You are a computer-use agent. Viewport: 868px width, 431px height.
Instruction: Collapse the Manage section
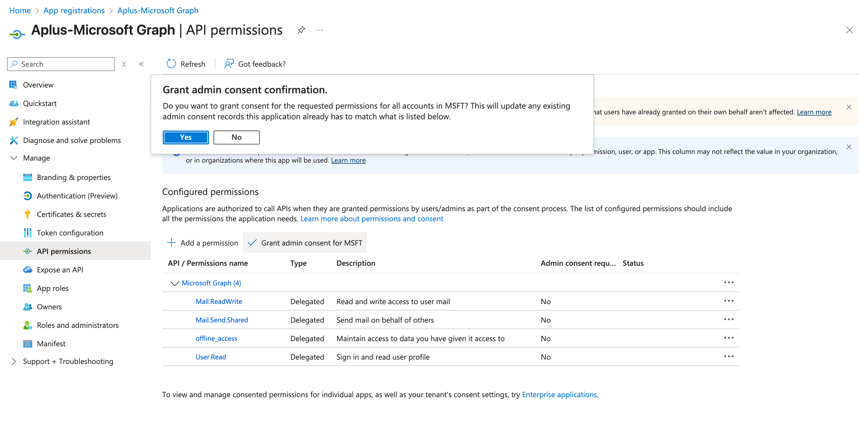point(14,158)
